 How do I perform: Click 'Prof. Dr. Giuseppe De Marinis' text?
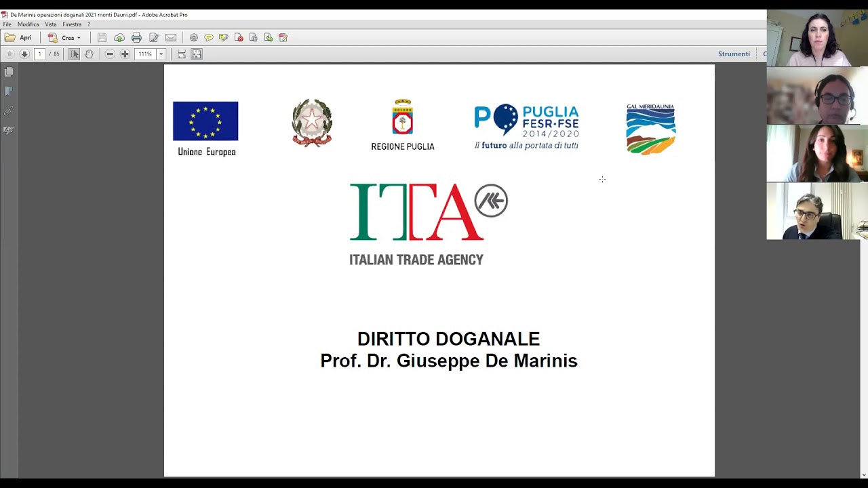coord(449,361)
